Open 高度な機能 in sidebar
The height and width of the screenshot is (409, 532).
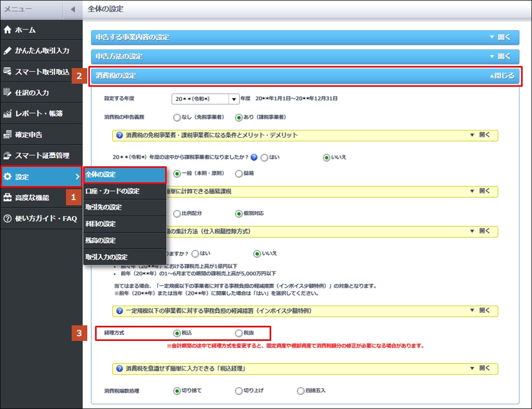41,197
